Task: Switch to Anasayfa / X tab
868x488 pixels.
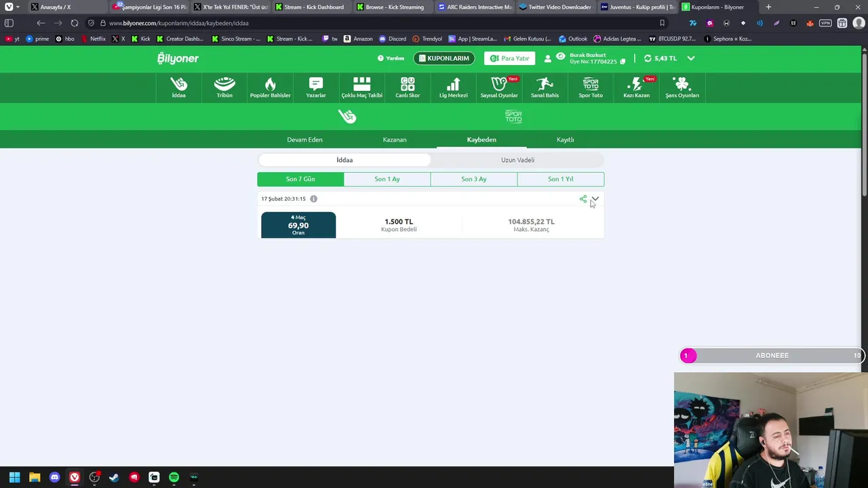Action: click(x=66, y=7)
